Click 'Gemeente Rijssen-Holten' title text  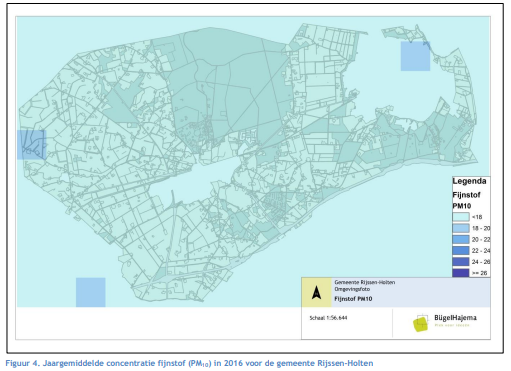tap(365, 282)
